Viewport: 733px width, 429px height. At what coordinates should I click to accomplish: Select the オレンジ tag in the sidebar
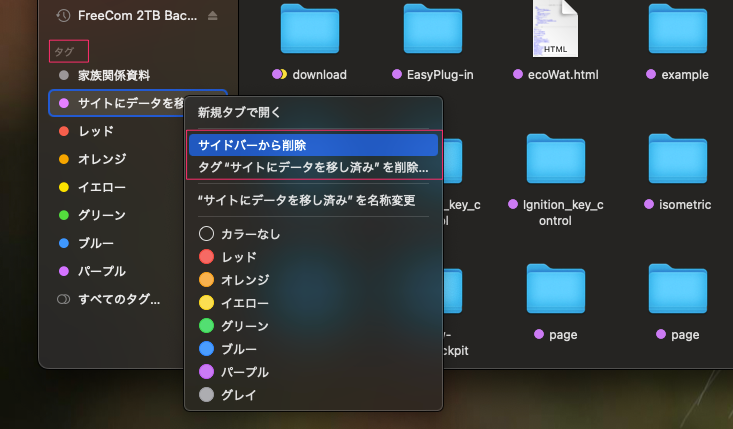point(102,159)
